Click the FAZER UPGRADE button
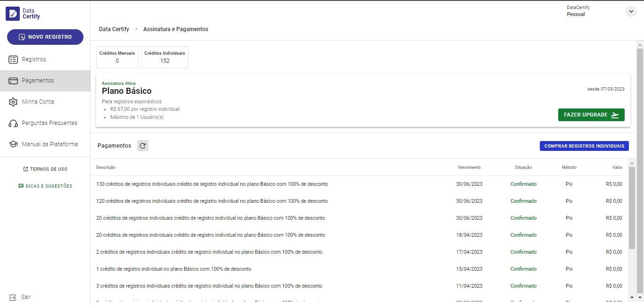 (x=591, y=115)
